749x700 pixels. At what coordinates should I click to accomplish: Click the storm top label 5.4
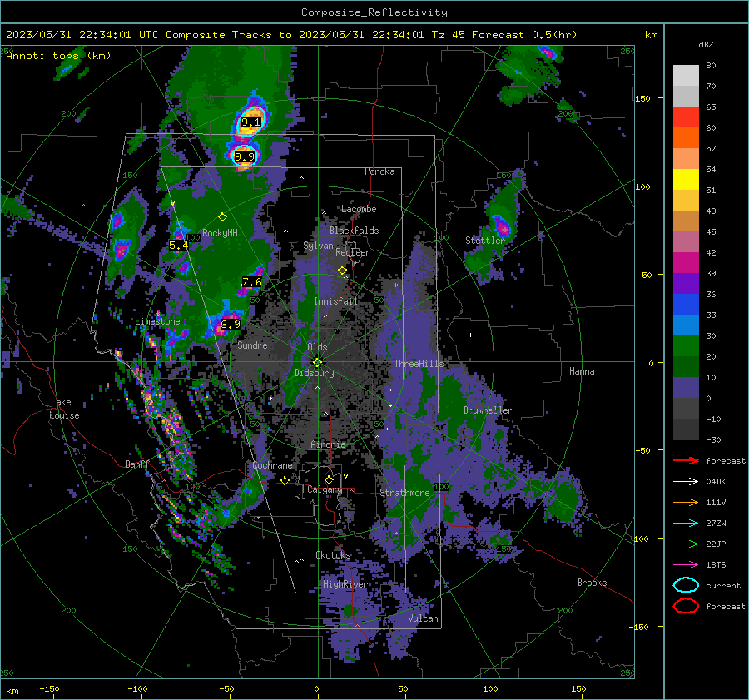click(x=179, y=246)
